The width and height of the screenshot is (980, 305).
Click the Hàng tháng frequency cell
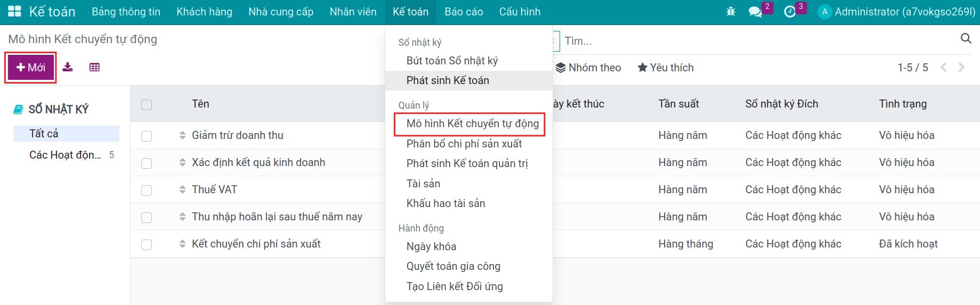tap(685, 244)
